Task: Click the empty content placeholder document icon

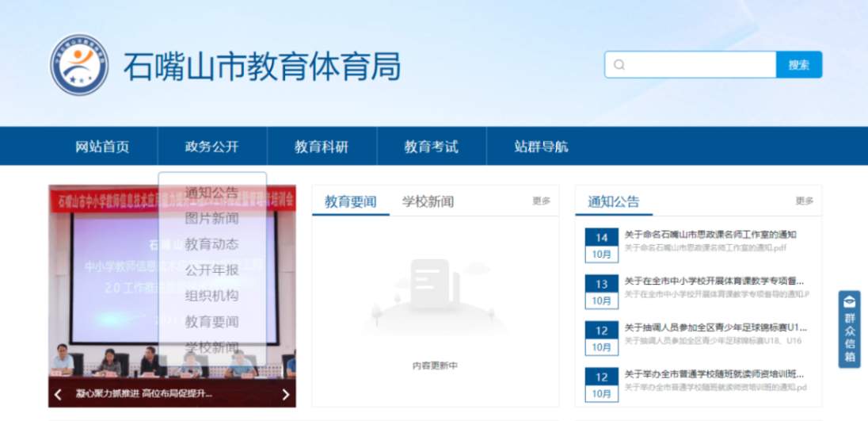Action: pyautogui.click(x=435, y=285)
